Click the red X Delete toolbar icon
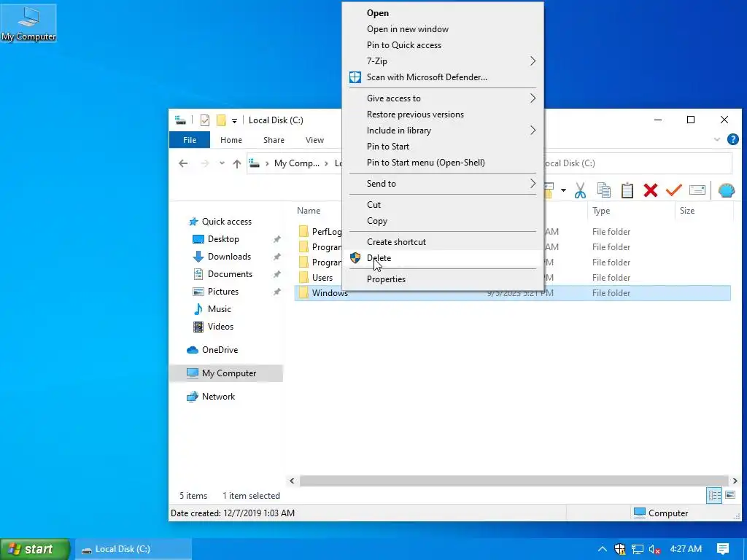 tap(650, 190)
